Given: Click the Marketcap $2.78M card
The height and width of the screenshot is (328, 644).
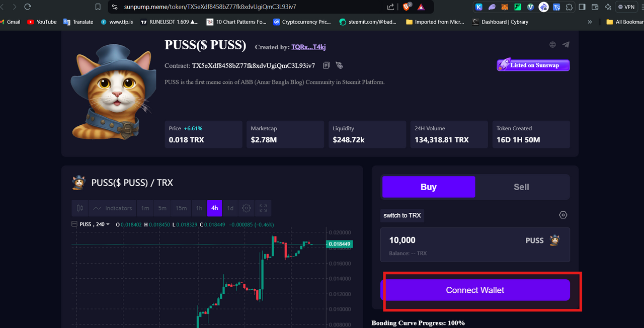Looking at the screenshot, I should coord(285,134).
